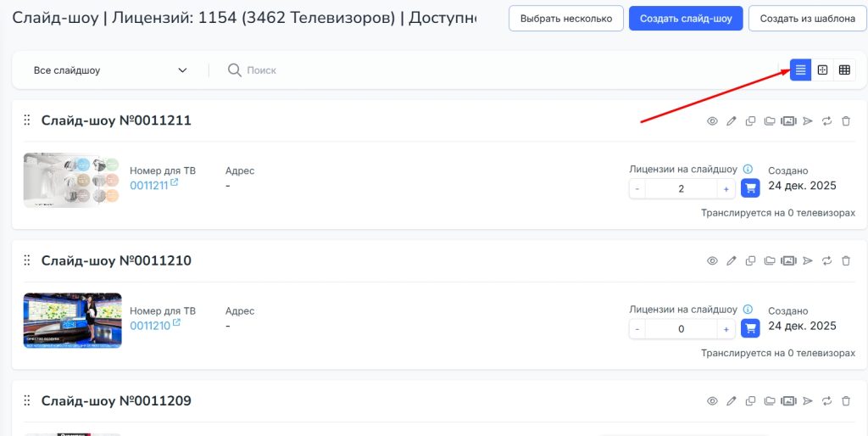
Task: Switch to list view layout
Action: click(x=800, y=70)
